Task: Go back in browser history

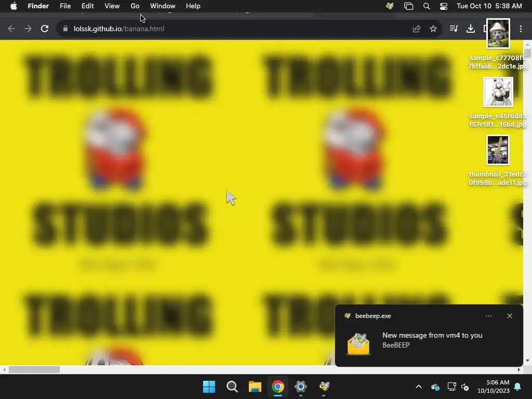Action: (11, 29)
